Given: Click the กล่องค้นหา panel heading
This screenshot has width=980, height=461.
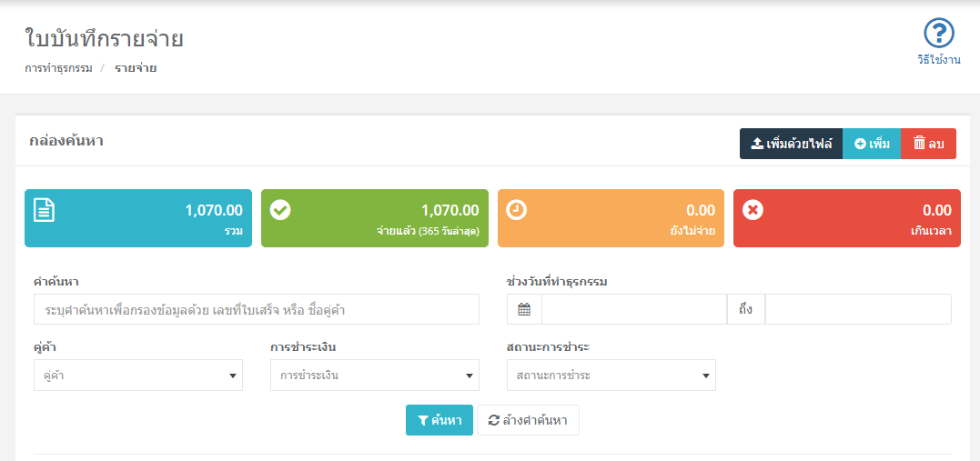Looking at the screenshot, I should [x=66, y=141].
